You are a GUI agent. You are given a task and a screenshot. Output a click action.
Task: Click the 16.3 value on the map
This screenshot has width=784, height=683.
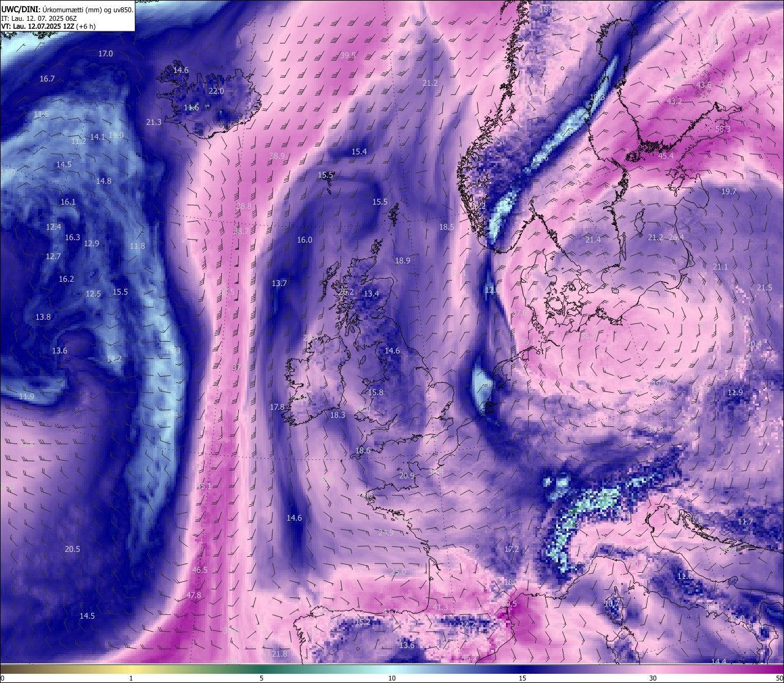pyautogui.click(x=72, y=238)
